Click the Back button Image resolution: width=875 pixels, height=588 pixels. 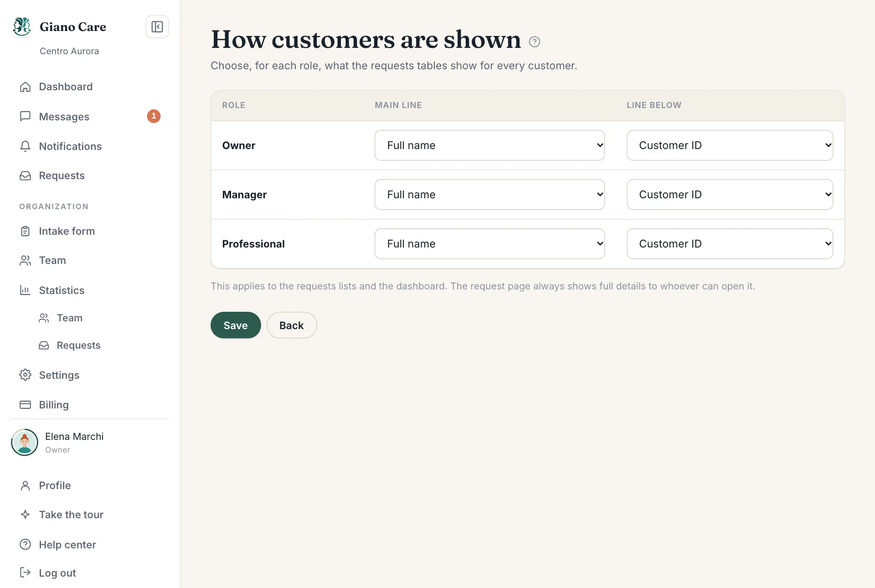292,325
